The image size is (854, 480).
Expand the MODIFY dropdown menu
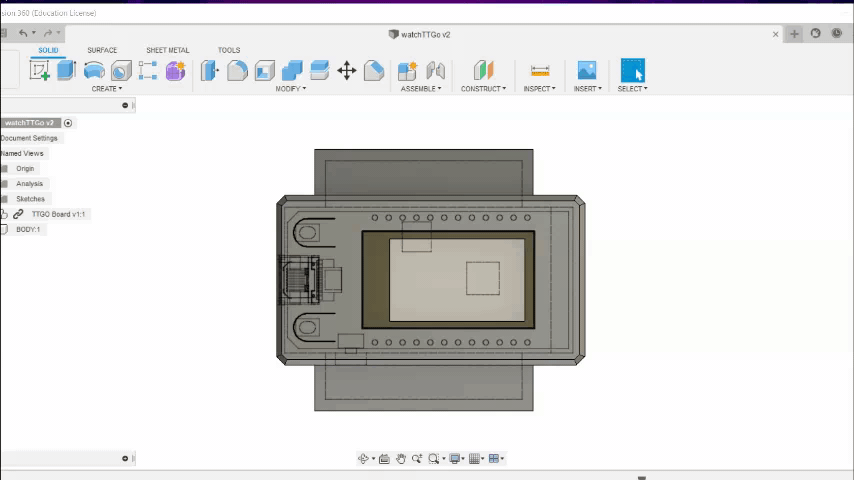(290, 89)
